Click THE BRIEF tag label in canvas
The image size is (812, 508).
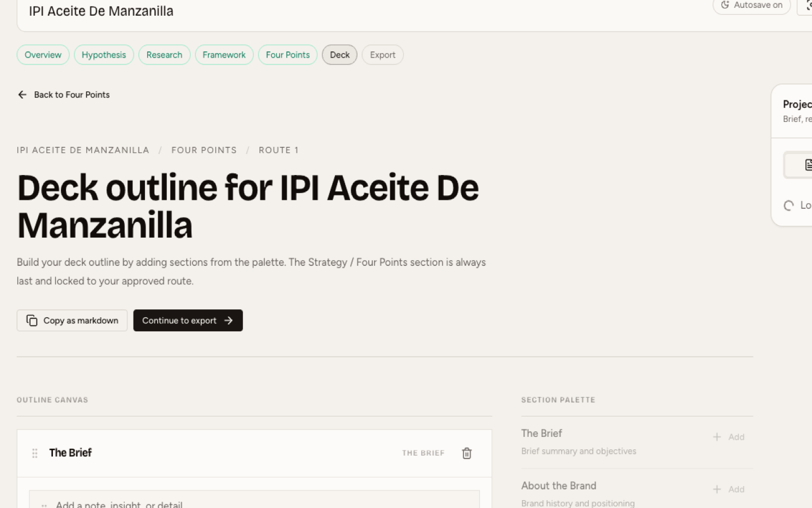[423, 453]
